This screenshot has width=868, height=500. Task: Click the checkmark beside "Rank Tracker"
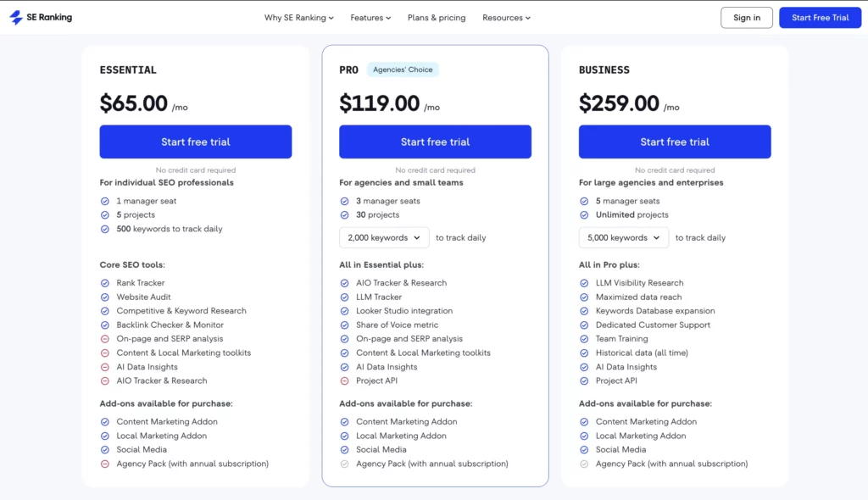105,283
